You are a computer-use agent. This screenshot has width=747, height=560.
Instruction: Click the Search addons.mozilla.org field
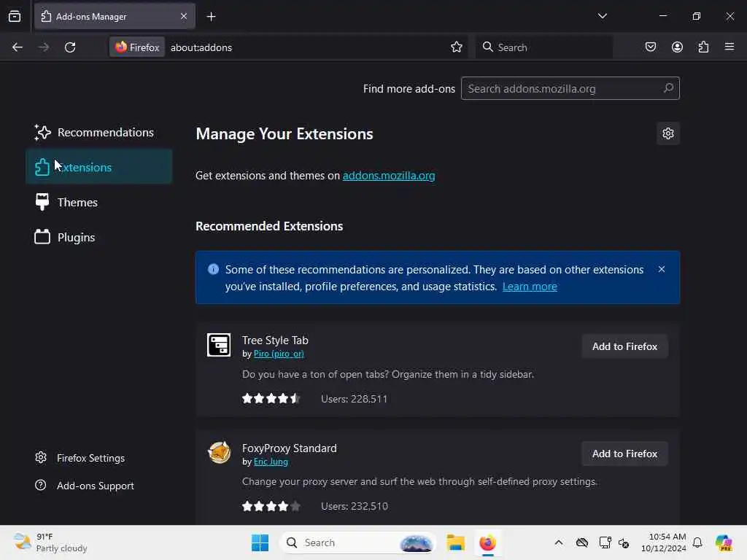(570, 88)
